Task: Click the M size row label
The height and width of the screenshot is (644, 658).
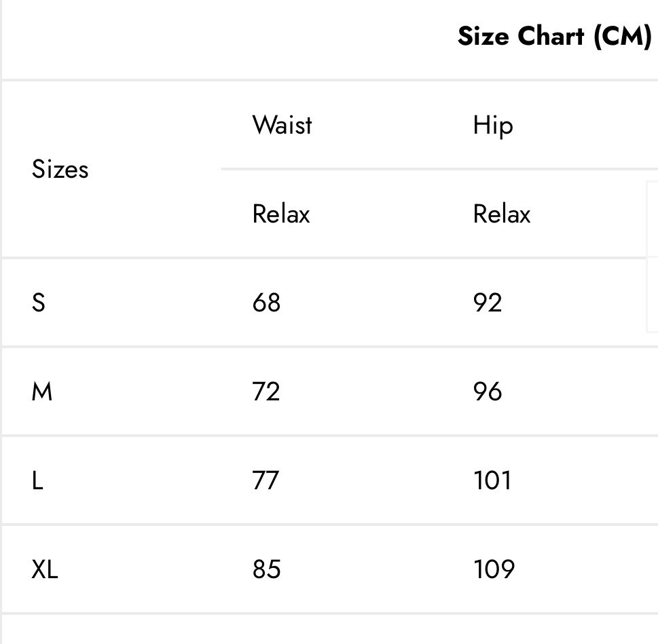Action: coord(42,391)
